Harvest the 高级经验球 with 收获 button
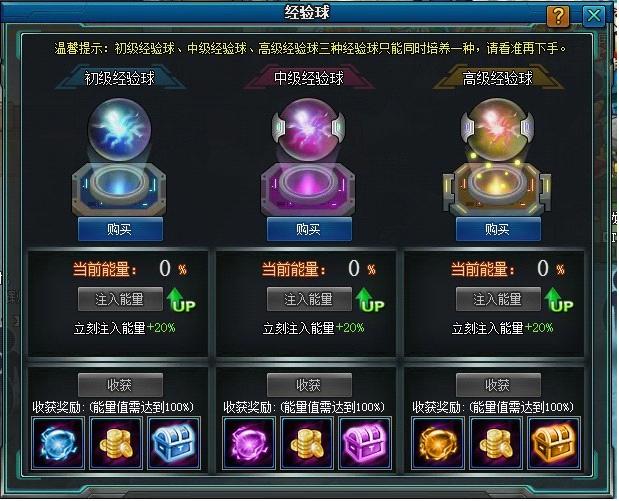This screenshot has height=501, width=619. pyautogui.click(x=498, y=385)
